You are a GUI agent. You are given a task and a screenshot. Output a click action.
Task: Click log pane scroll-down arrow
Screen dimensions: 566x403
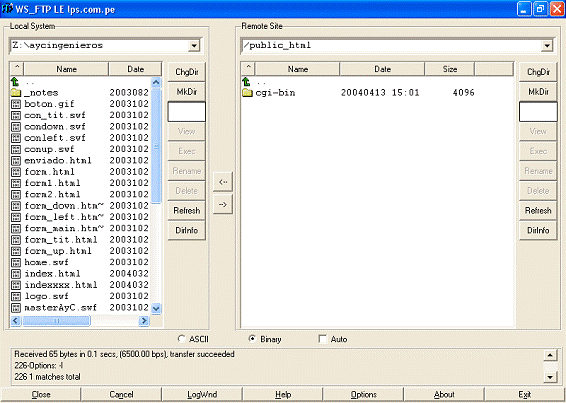pos(549,377)
